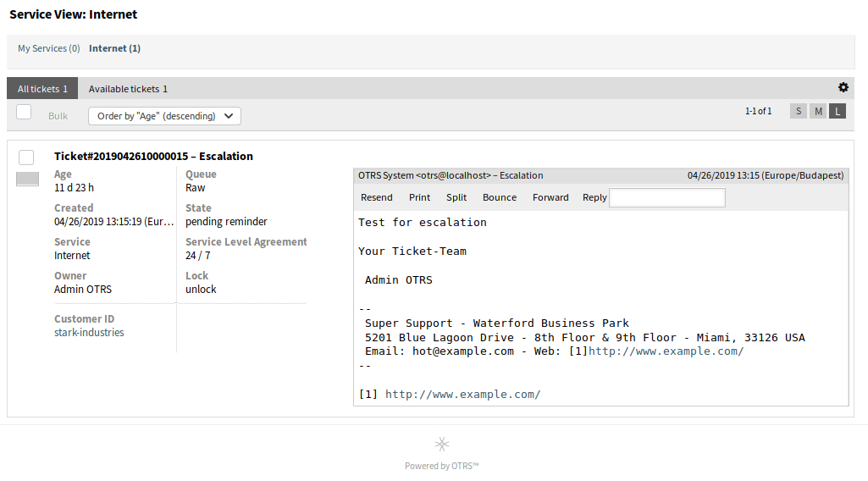Select the Internet (1) service filter
This screenshot has width=868, height=481.
(x=114, y=48)
